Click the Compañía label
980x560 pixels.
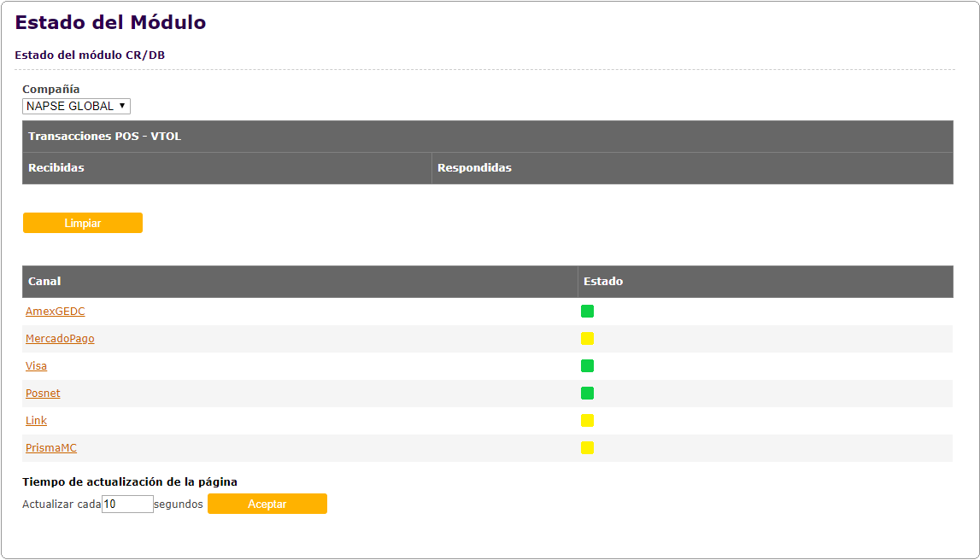(x=51, y=90)
